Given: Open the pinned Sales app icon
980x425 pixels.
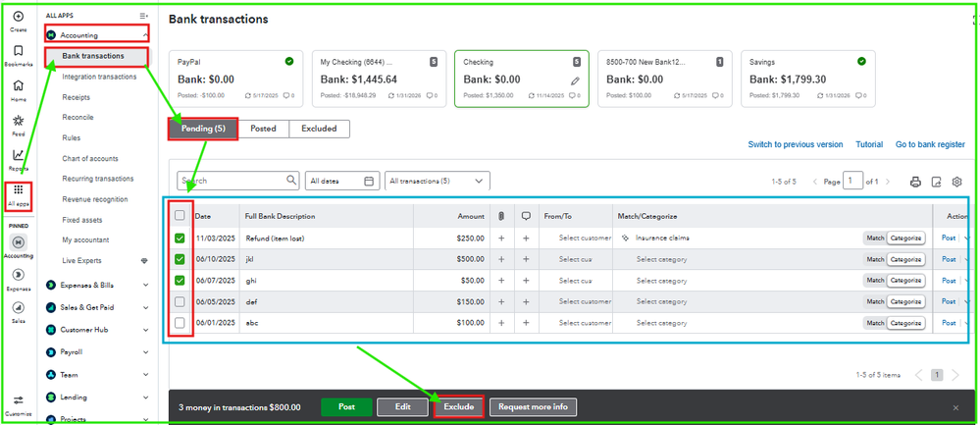Looking at the screenshot, I should click(18, 307).
